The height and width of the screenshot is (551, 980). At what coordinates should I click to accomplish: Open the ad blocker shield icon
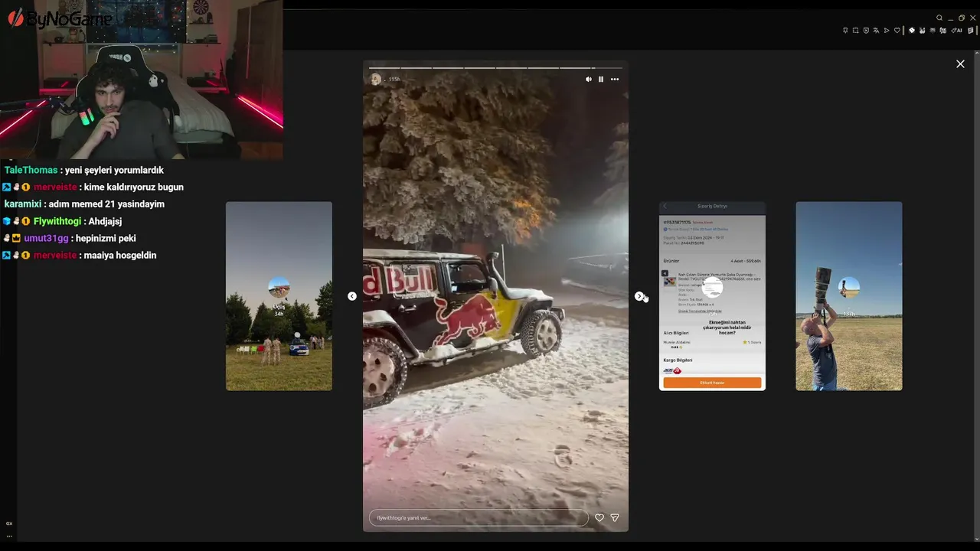pos(866,31)
